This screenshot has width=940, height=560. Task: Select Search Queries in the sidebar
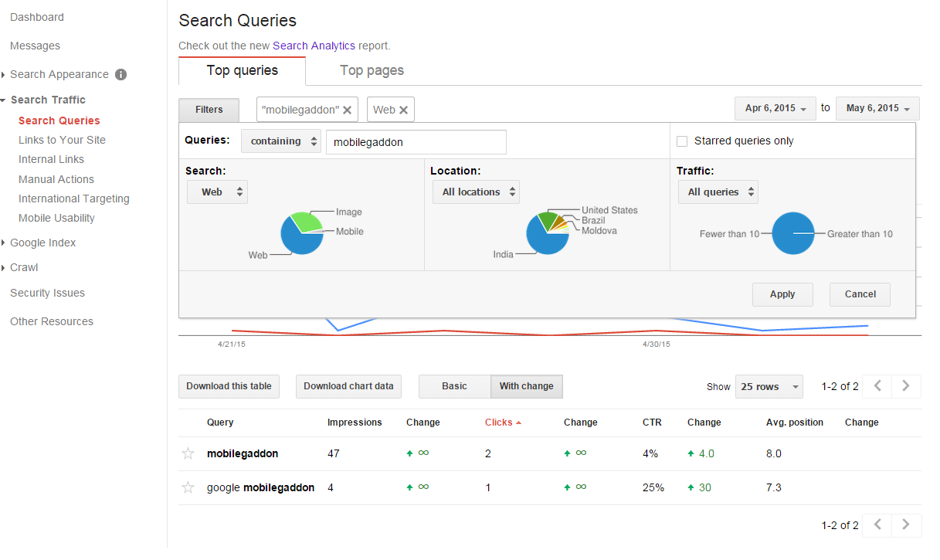[59, 120]
